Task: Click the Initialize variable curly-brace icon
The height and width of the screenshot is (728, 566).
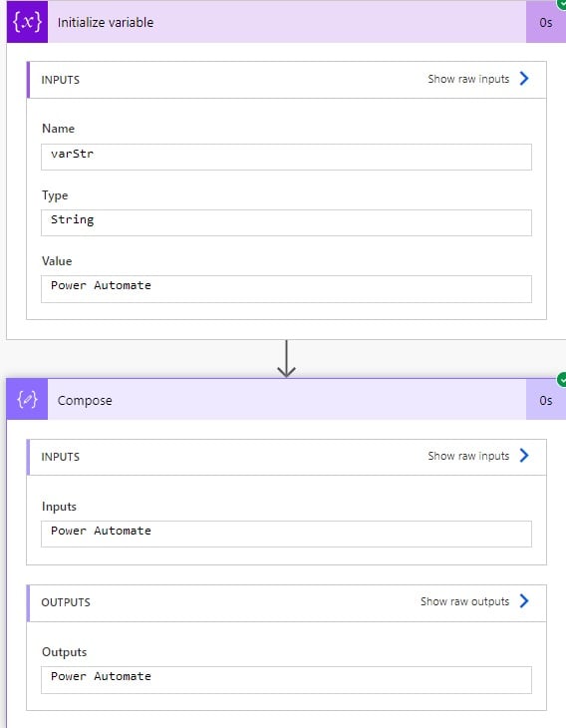Action: coord(27,22)
